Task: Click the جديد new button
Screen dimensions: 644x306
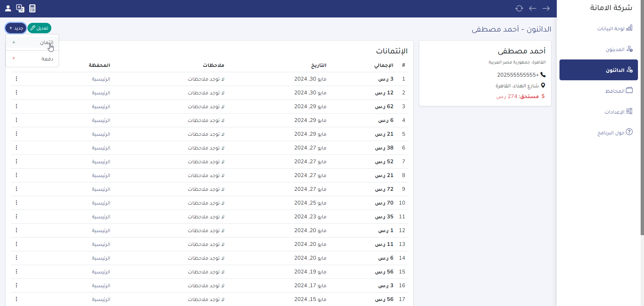Action: click(x=16, y=28)
